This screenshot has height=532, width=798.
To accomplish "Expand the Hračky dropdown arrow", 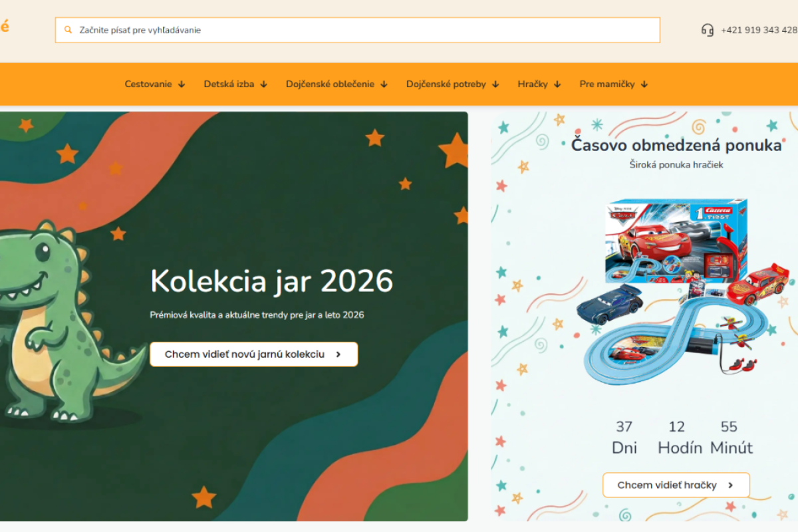I will tap(557, 84).
